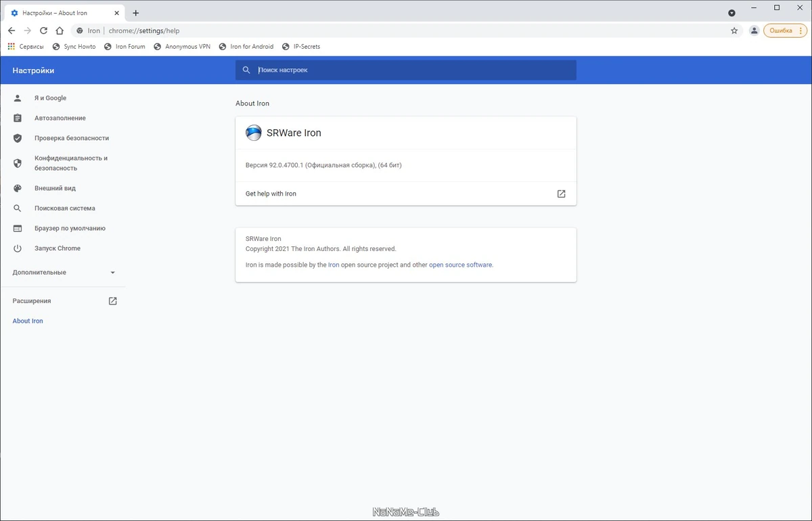This screenshot has width=812, height=521.
Task: Select the Запуск Chrome power icon
Action: point(18,248)
